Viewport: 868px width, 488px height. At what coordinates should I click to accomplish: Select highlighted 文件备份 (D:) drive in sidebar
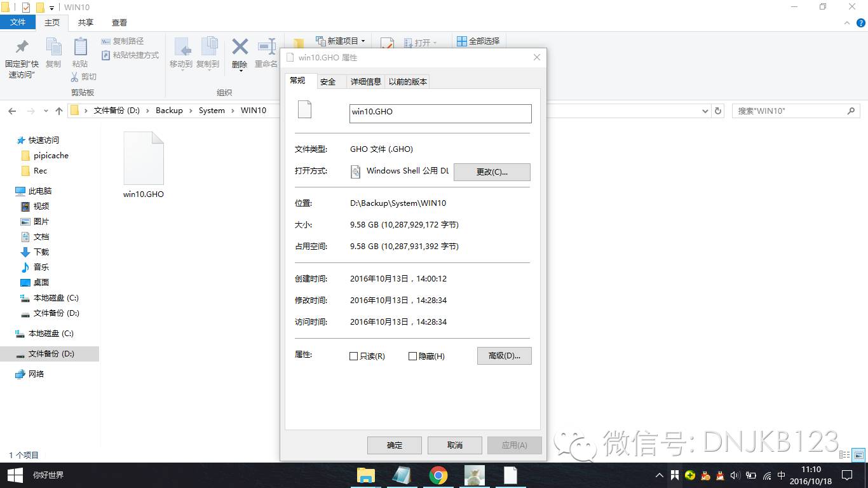tap(50, 354)
